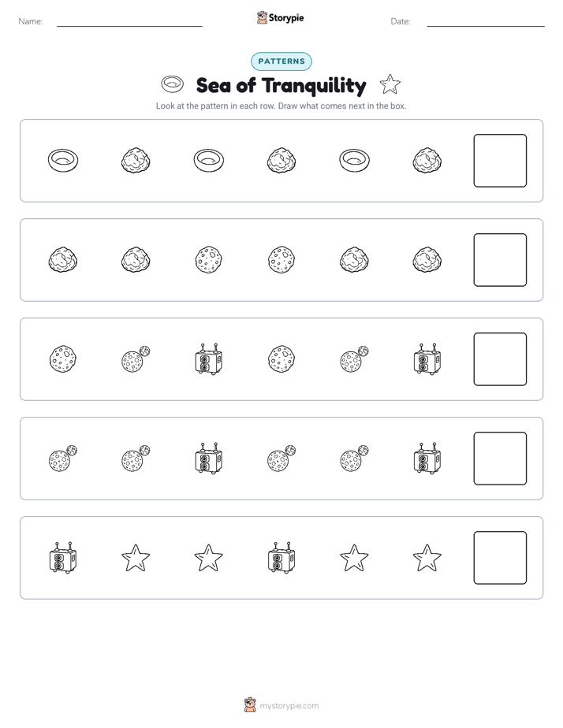The image size is (563, 728).
Task: Click the PATTERNS badge
Action: tap(281, 61)
